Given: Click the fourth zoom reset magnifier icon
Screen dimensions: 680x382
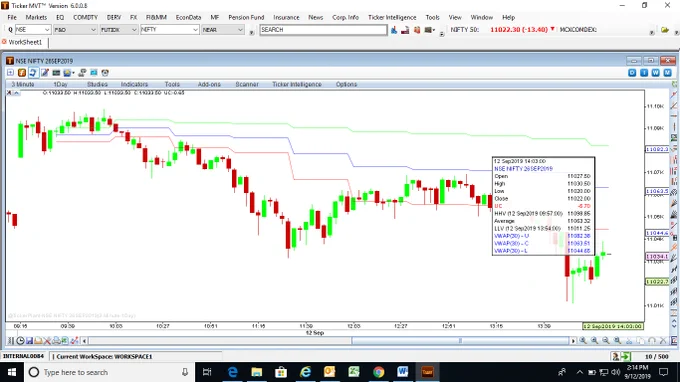Looking at the screenshot, I should [x=617, y=341].
